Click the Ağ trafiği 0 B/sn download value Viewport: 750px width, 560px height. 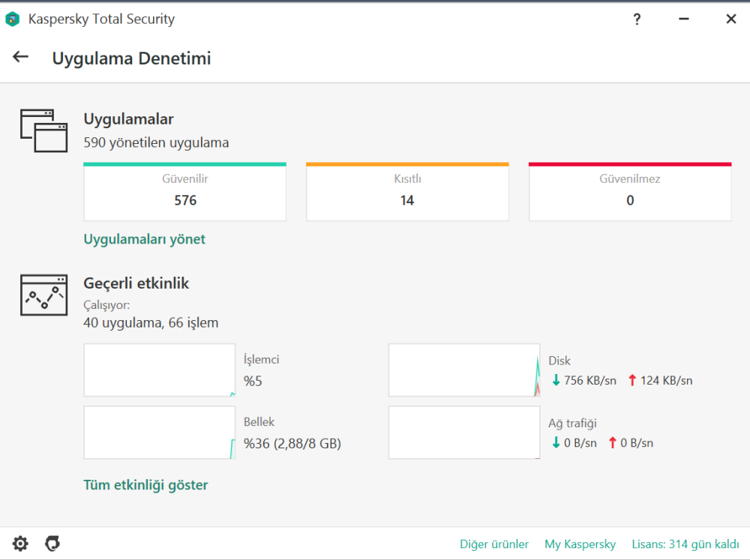pos(580,443)
